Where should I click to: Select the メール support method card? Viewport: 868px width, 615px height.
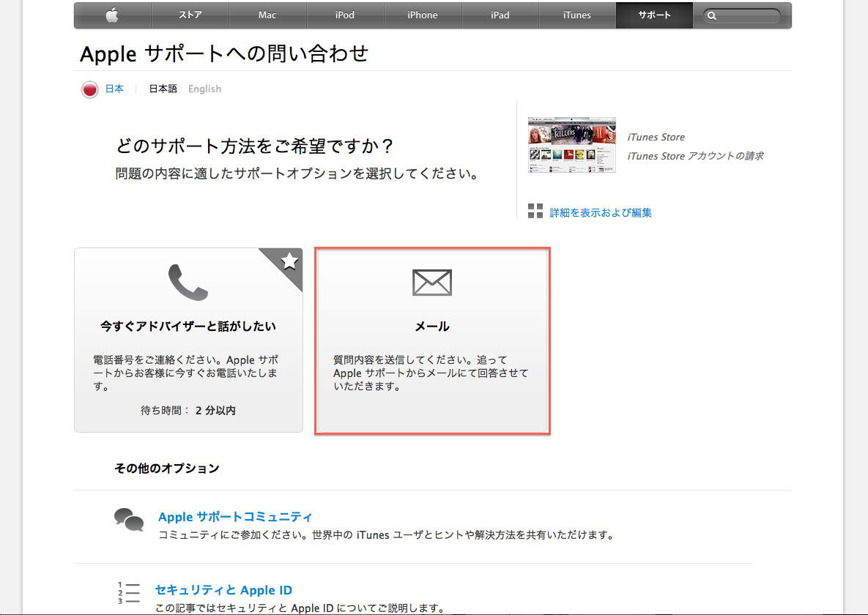(432, 340)
